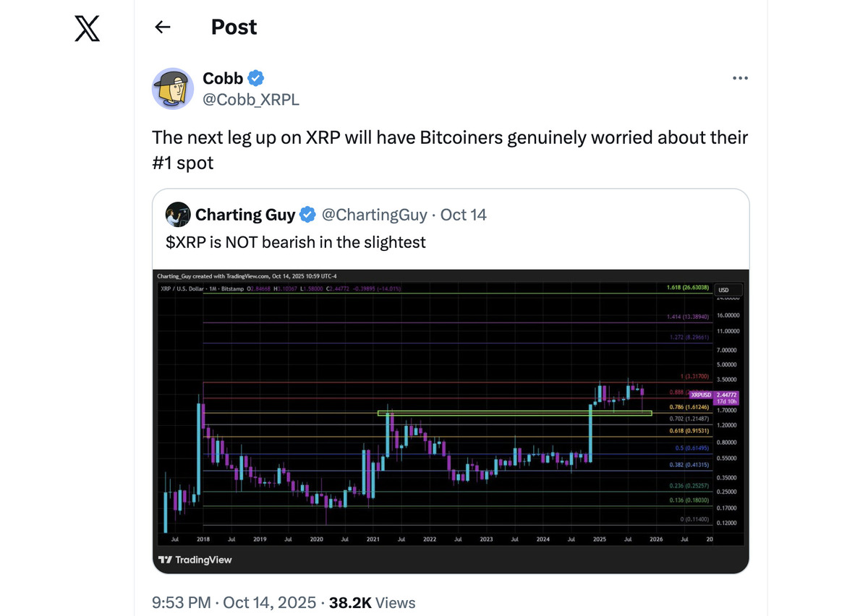Click the X logo icon
Image resolution: width=868 pixels, height=616 pixels.
(x=88, y=27)
